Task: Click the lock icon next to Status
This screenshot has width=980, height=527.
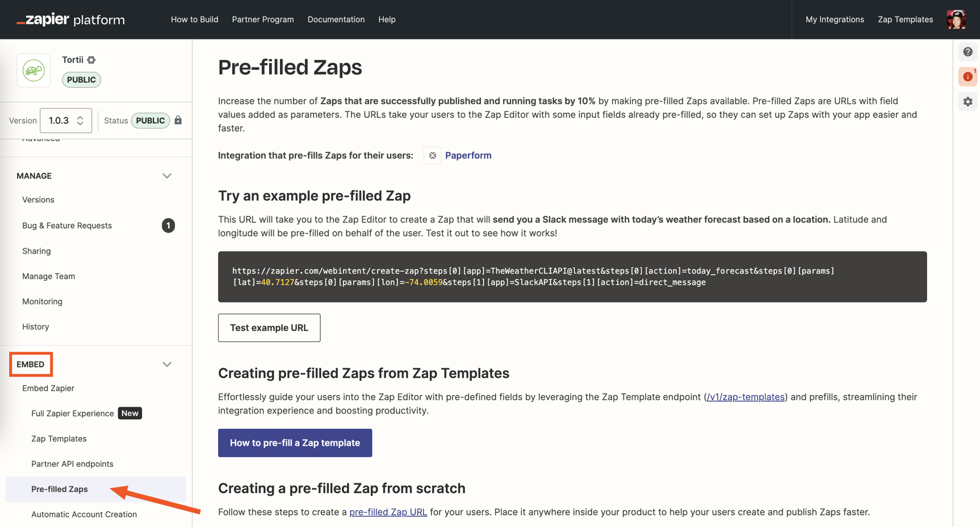Action: click(178, 120)
